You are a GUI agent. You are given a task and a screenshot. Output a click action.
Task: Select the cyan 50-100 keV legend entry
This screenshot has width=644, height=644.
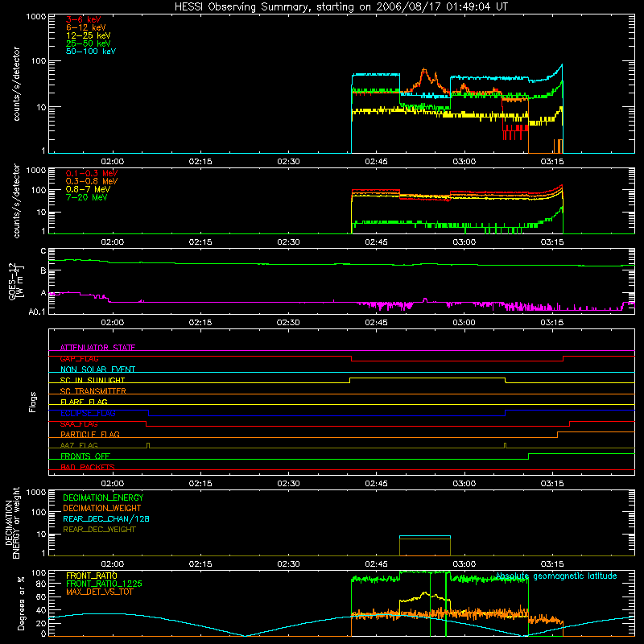pos(91,52)
